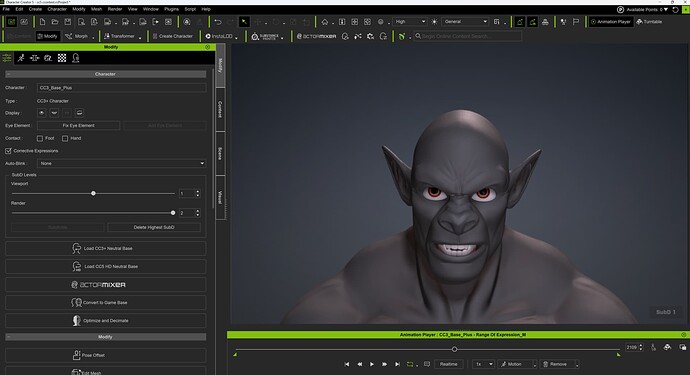Open the General atmosphere dropdown

pyautogui.click(x=465, y=22)
